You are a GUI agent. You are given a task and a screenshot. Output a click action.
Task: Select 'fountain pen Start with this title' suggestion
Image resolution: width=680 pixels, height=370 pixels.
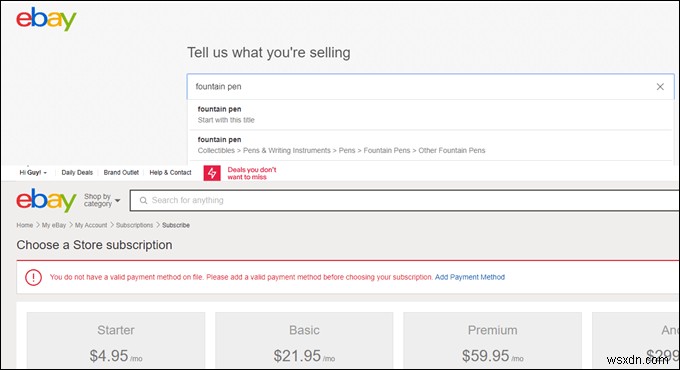430,115
